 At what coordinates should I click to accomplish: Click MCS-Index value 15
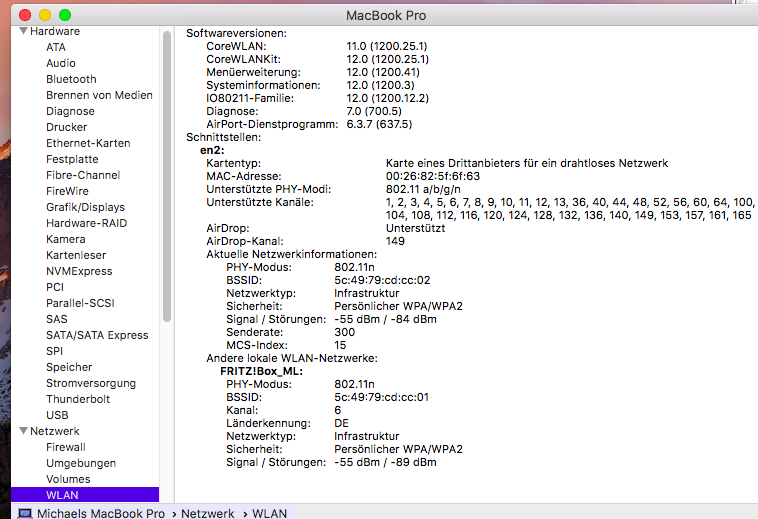(340, 345)
